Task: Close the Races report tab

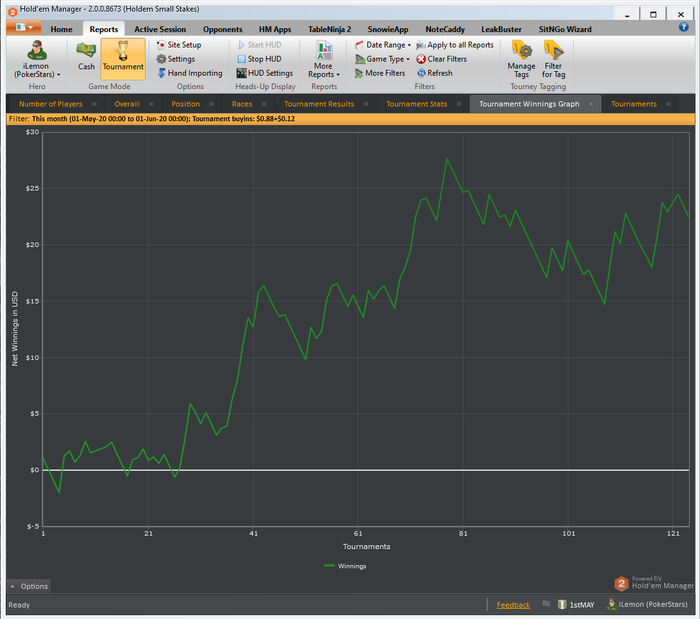Action: (x=264, y=104)
